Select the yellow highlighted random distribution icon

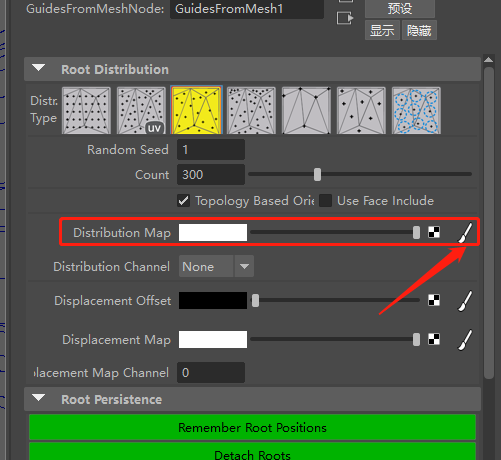[x=196, y=110]
